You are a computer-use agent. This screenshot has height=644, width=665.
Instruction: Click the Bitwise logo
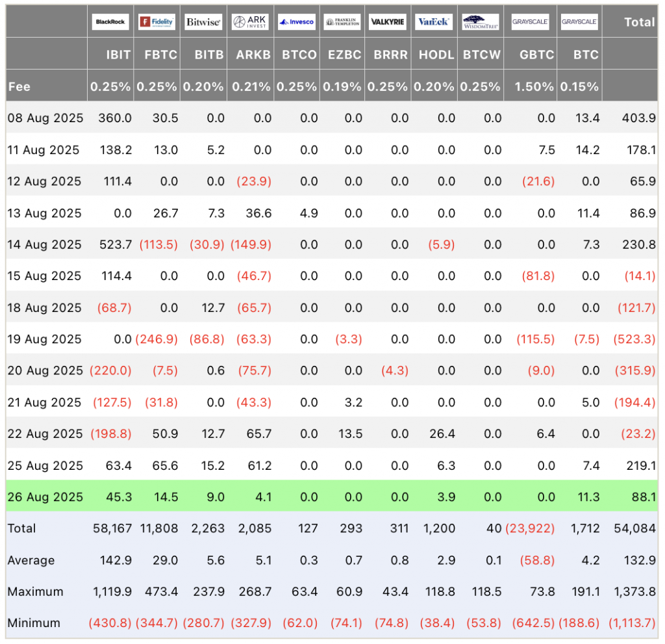(x=203, y=21)
